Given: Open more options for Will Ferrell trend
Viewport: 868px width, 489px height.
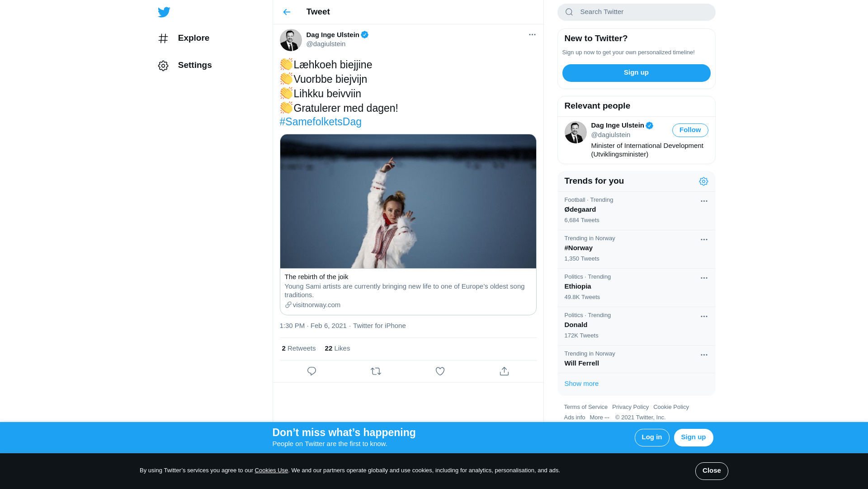Looking at the screenshot, I should tap(704, 355).
